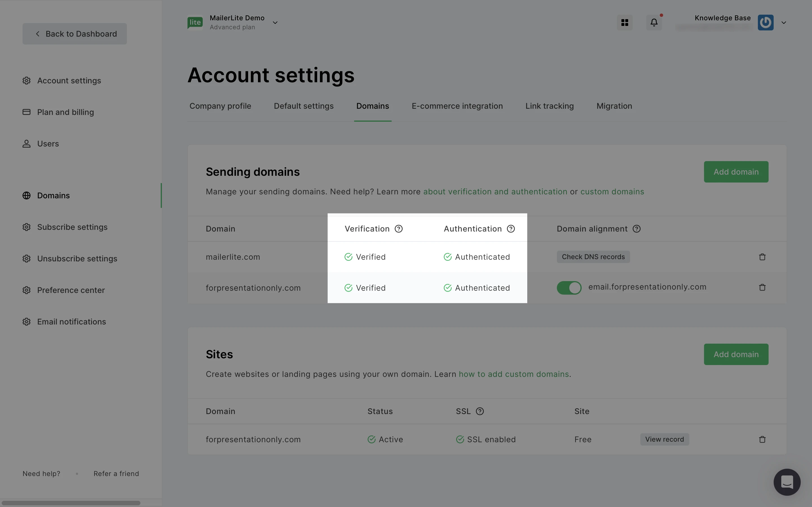Toggle domain alignment for forpresentationonly.com
Viewport: 812px width, 507px height.
(x=569, y=288)
